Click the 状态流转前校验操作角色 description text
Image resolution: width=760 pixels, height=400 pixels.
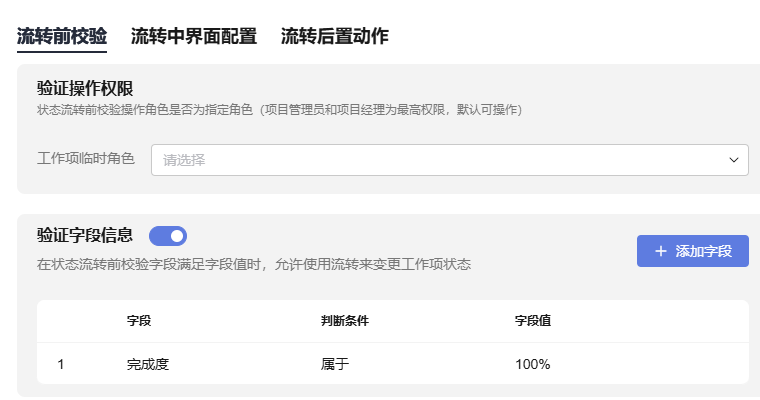coord(280,109)
